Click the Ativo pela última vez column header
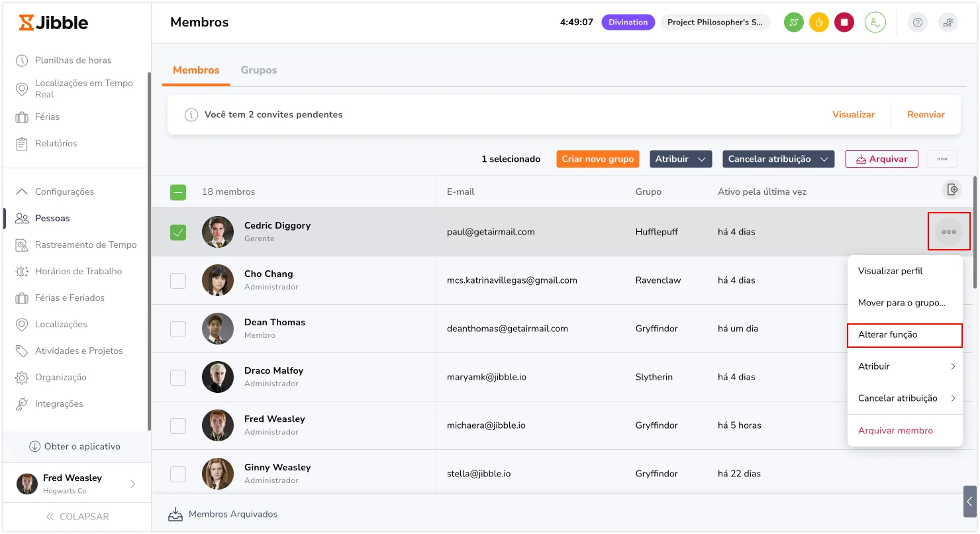The width and height of the screenshot is (980, 534). [x=762, y=192]
